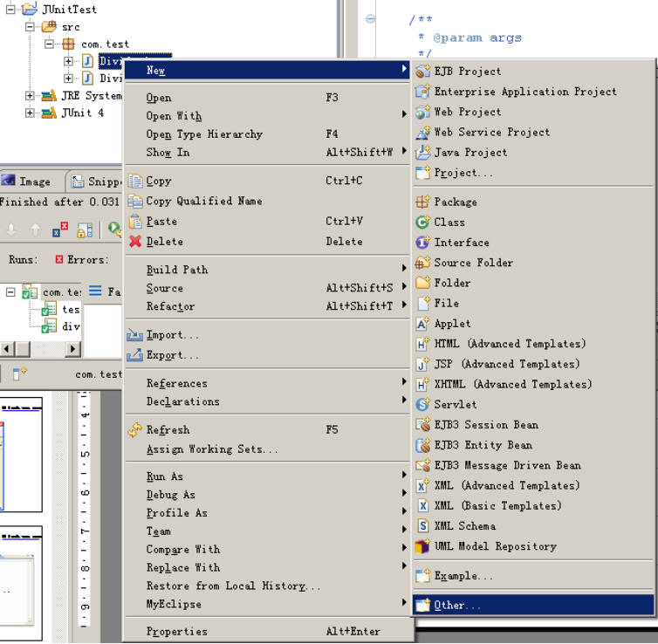Click the Import icon
This screenshot has width=658, height=644.
135,334
